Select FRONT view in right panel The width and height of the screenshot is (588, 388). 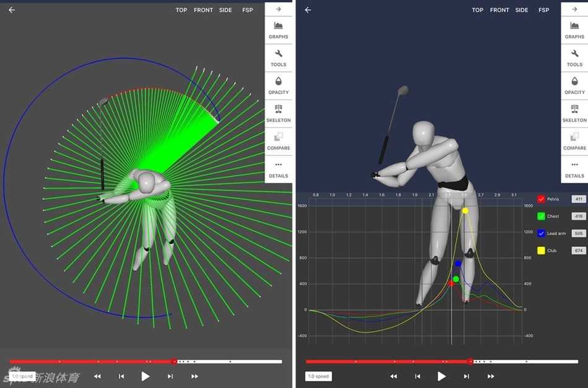point(499,10)
